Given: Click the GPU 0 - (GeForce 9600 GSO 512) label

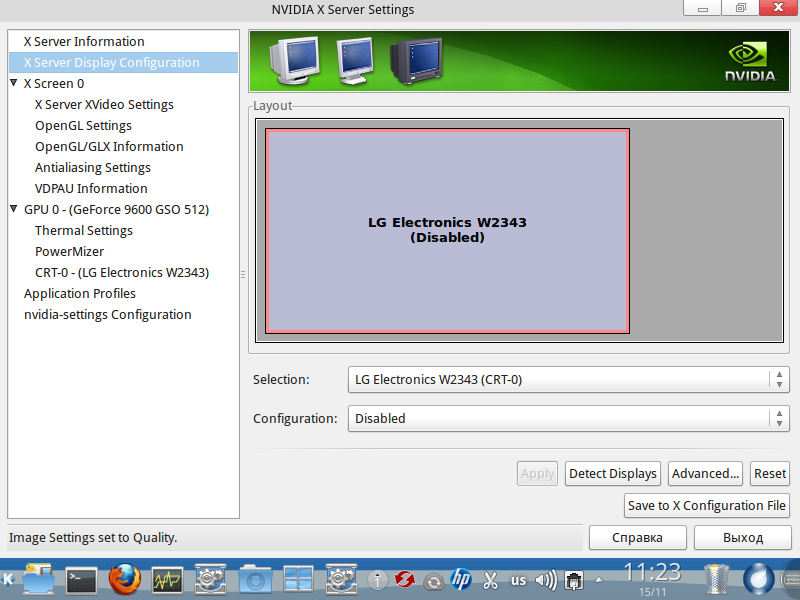Looking at the screenshot, I should click(x=116, y=209).
